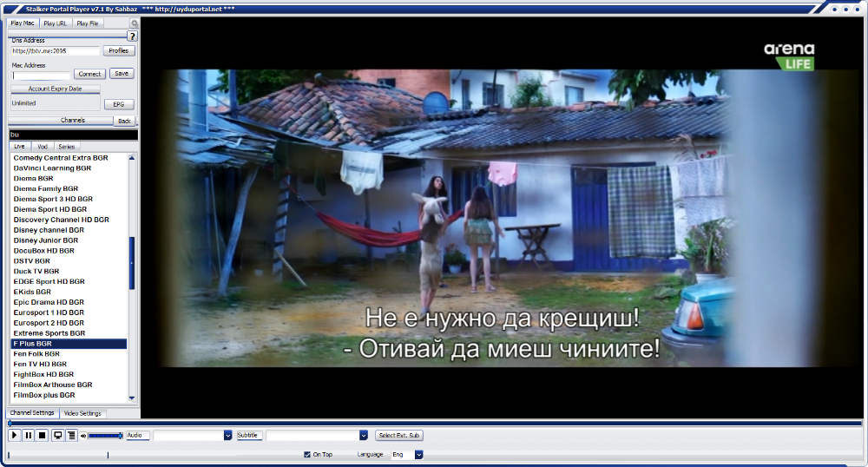Click the blue seek bar above the controls
The image size is (868, 467).
point(435,424)
